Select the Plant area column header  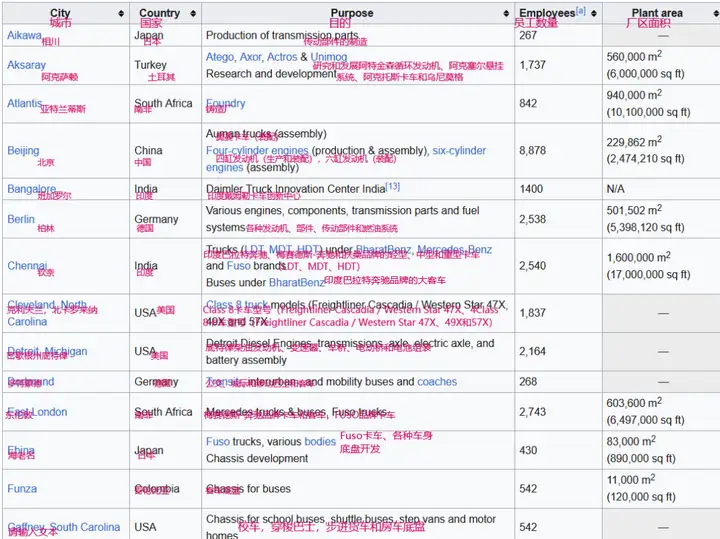(657, 13)
